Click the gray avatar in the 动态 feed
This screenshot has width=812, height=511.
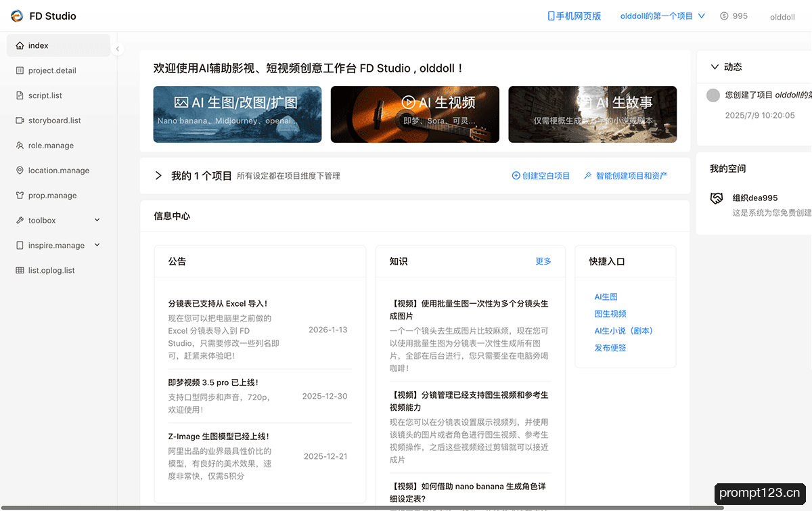pos(713,95)
